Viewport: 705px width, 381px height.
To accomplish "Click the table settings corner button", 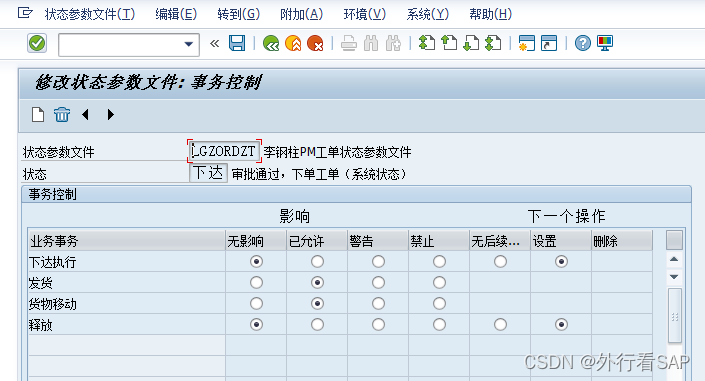I will pyautogui.click(x=674, y=240).
